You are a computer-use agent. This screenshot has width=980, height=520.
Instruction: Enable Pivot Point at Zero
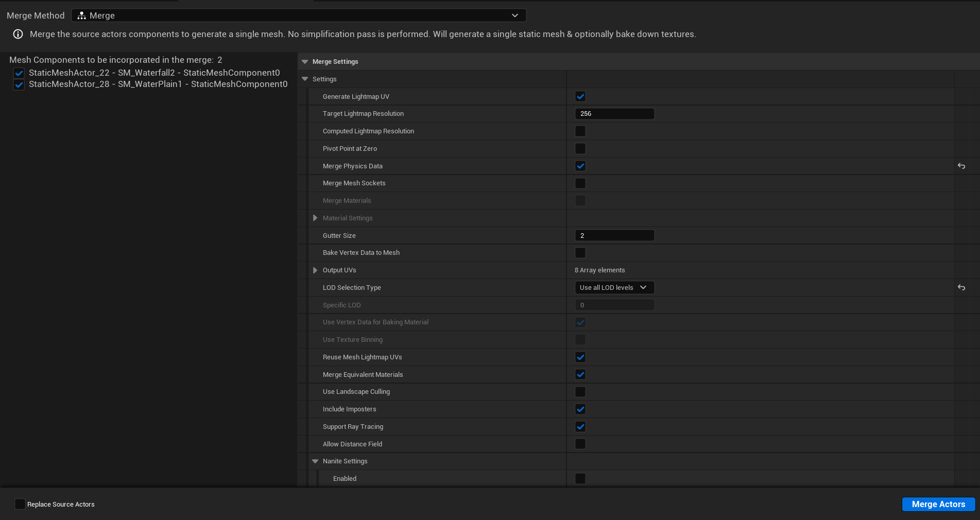(580, 149)
